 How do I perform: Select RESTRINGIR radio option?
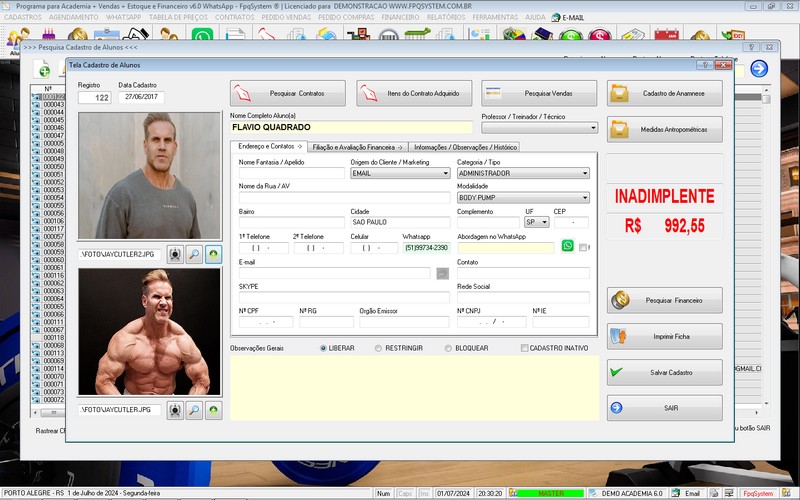[x=378, y=348]
